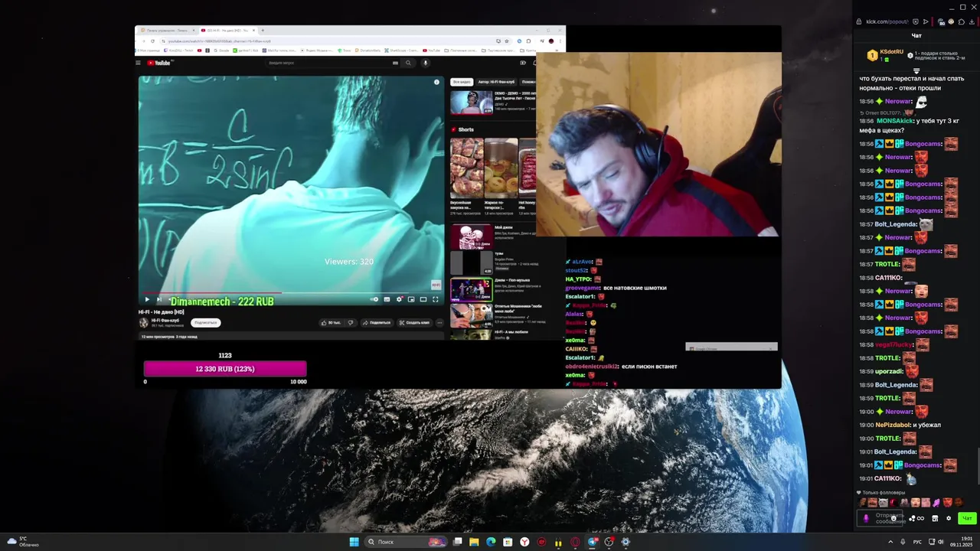This screenshot has height=551, width=980.
Task: Open Microsoft Edge from taskbar
Action: pos(491,542)
